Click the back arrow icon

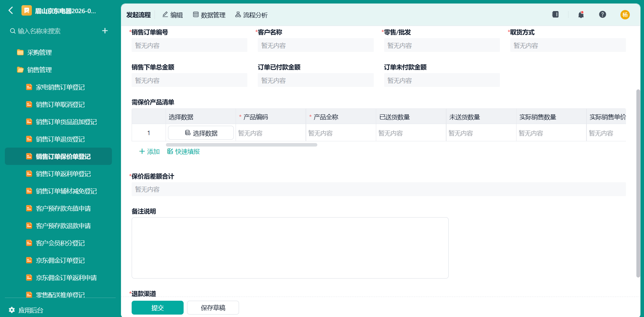11,10
